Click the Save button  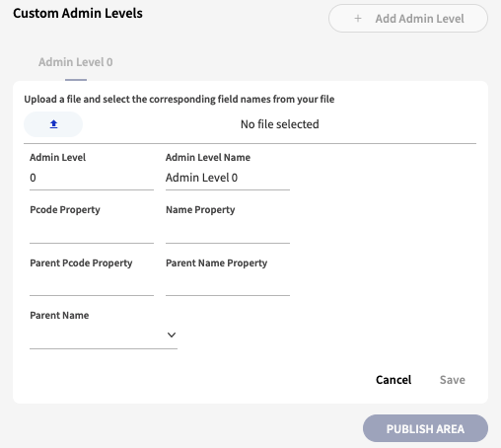click(453, 380)
